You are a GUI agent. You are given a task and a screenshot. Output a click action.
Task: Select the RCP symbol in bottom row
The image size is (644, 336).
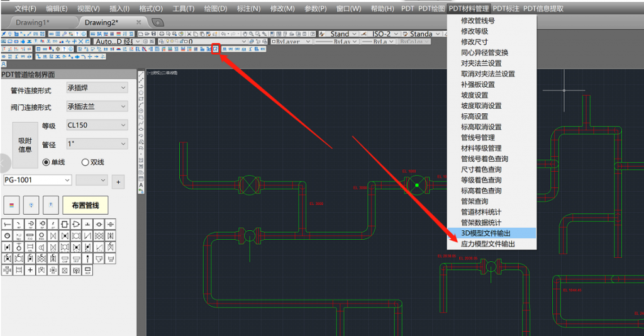coord(87,271)
